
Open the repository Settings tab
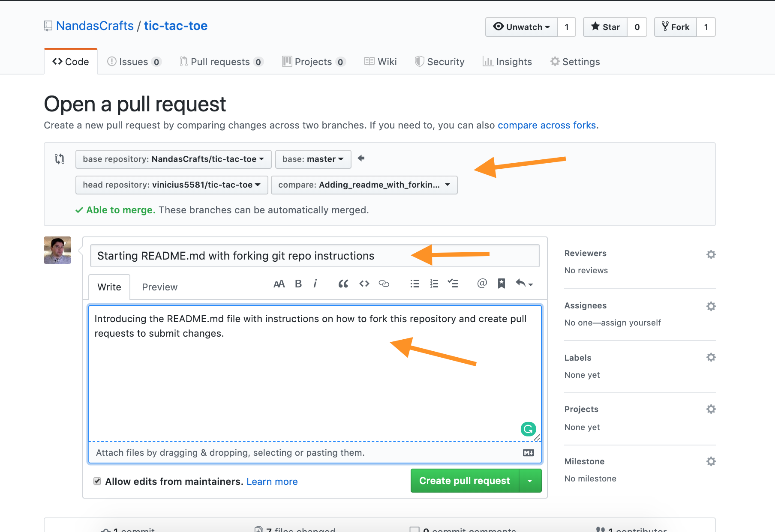575,62
